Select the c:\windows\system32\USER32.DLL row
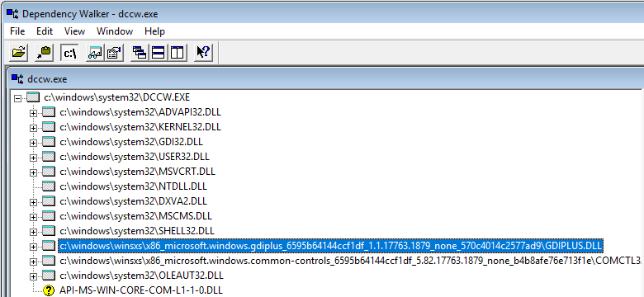The image size is (644, 297). 135,157
